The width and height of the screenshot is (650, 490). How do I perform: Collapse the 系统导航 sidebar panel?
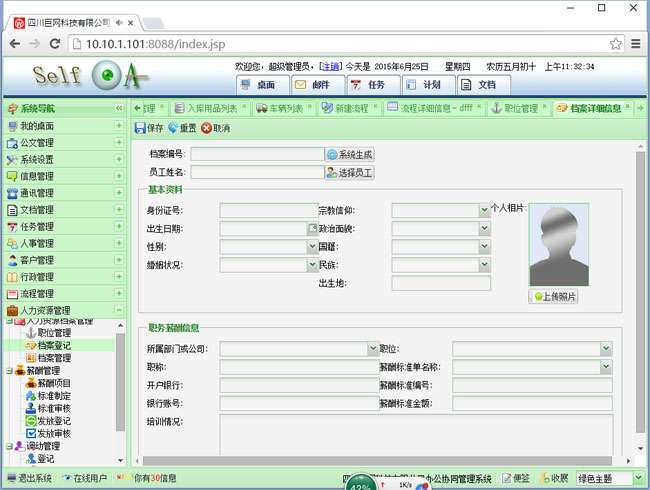click(119, 109)
